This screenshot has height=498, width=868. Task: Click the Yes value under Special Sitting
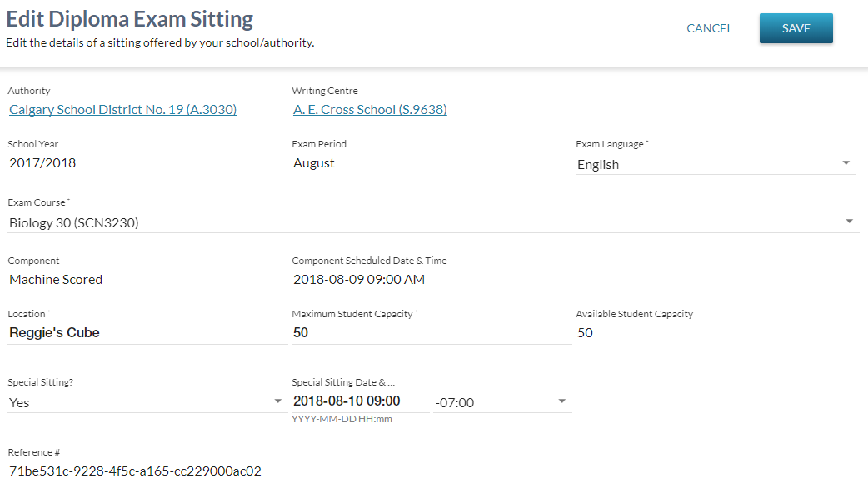coord(19,403)
